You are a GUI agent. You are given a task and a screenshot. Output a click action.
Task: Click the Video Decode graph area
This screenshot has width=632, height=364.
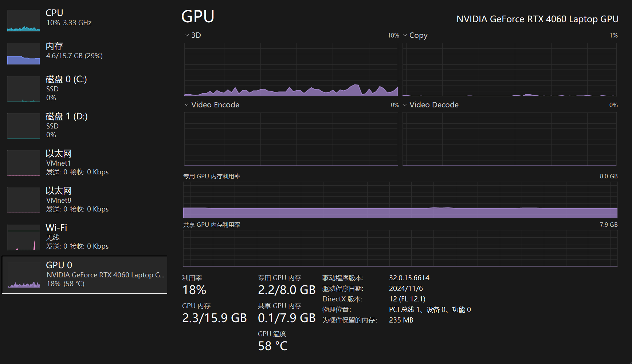point(509,139)
